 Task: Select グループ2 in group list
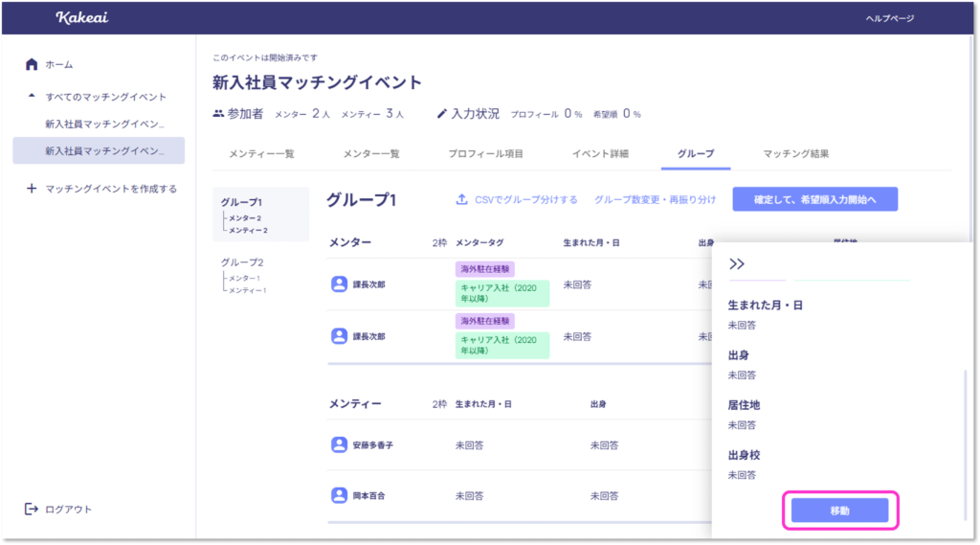[x=241, y=261]
